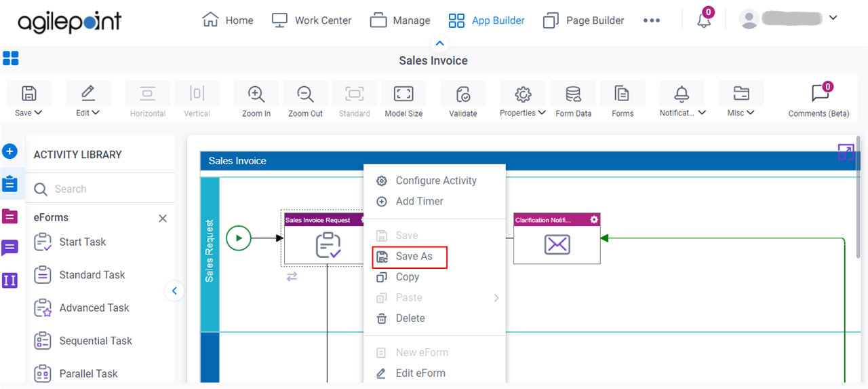Click the Properties gear icon
This screenshot has width=868, height=389.
[523, 94]
